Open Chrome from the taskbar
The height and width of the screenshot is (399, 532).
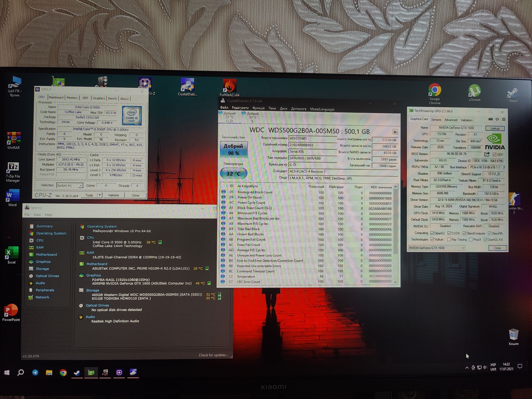(x=63, y=372)
